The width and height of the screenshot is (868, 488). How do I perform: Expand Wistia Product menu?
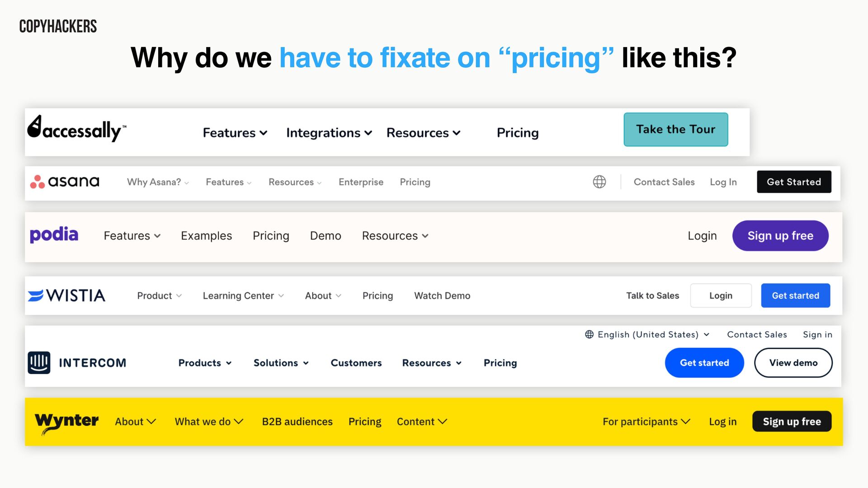point(159,296)
